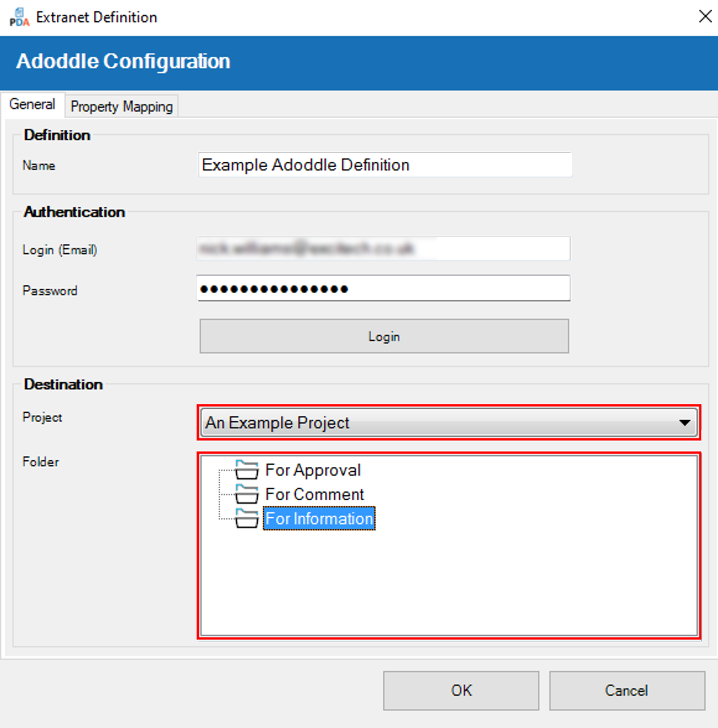Click the Cancel button
718x728 pixels.
point(626,690)
